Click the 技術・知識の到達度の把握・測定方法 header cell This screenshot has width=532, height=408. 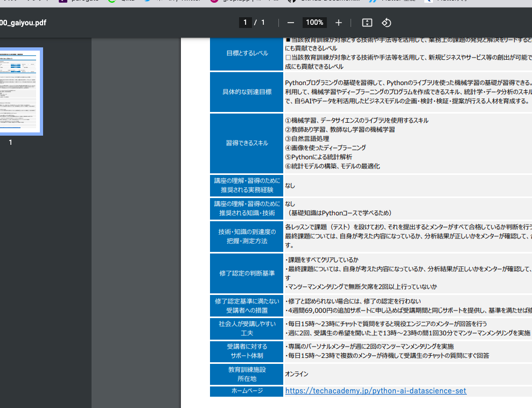(x=247, y=236)
